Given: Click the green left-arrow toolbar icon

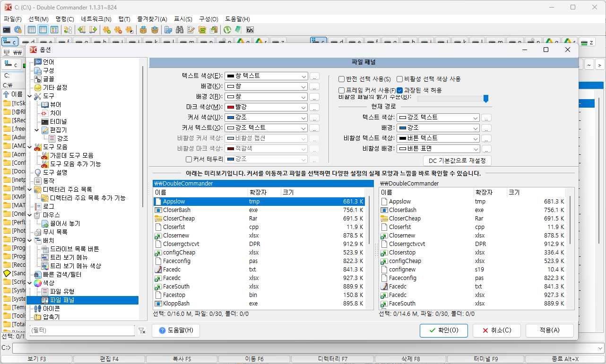Looking at the screenshot, I should tap(82, 30).
